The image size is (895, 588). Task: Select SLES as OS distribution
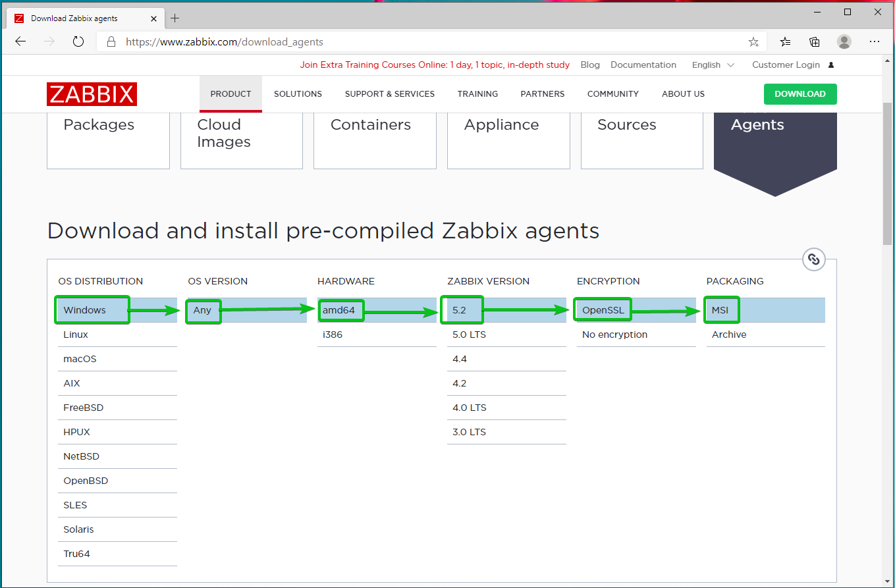(117, 505)
